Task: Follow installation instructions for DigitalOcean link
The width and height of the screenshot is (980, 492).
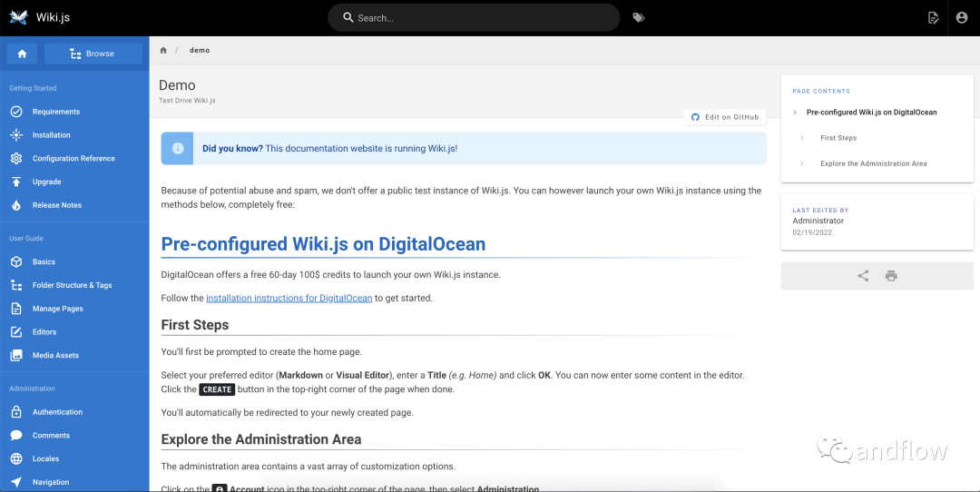Action: [x=289, y=298]
